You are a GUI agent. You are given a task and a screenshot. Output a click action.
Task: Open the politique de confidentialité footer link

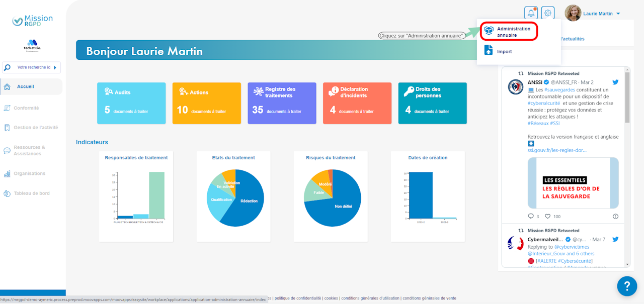tap(298, 298)
